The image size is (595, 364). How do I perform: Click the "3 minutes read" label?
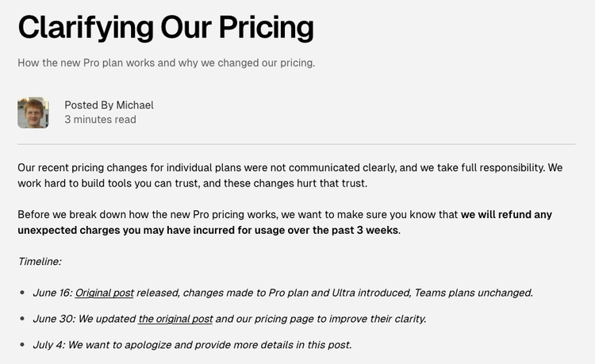point(100,120)
